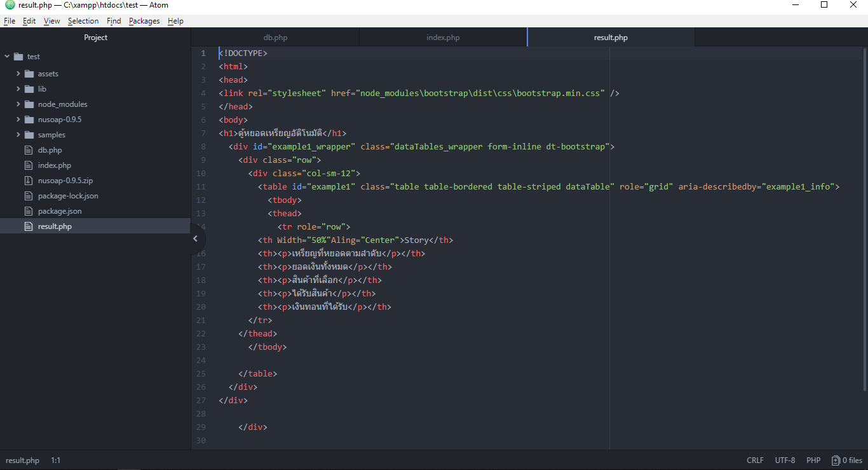The height and width of the screenshot is (470, 868).
Task: Open the Edit menu
Action: click(x=29, y=21)
